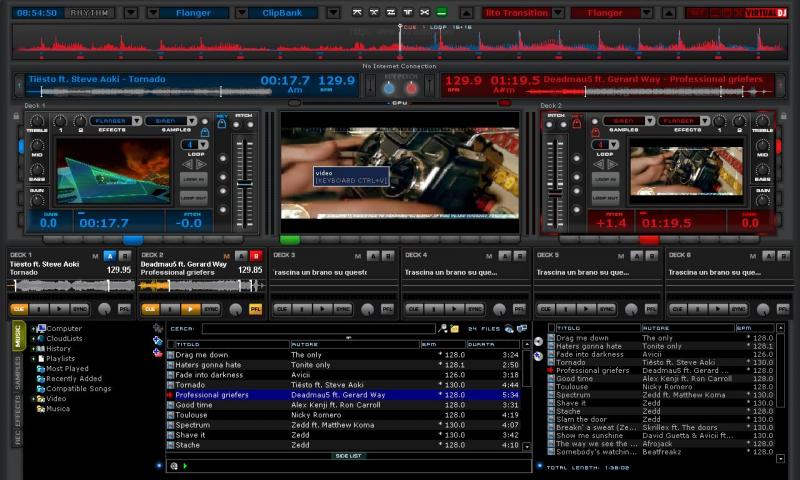Click the LOOP OUT button on Deck 2
Viewport: 800px width, 480px height.
[x=606, y=197]
